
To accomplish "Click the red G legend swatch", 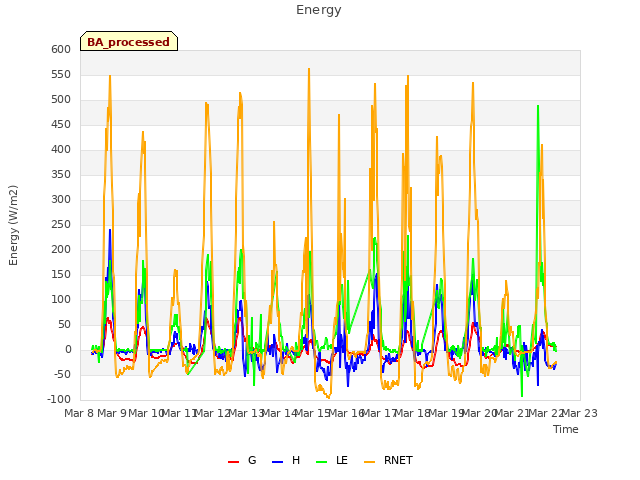I will pyautogui.click(x=233, y=462).
